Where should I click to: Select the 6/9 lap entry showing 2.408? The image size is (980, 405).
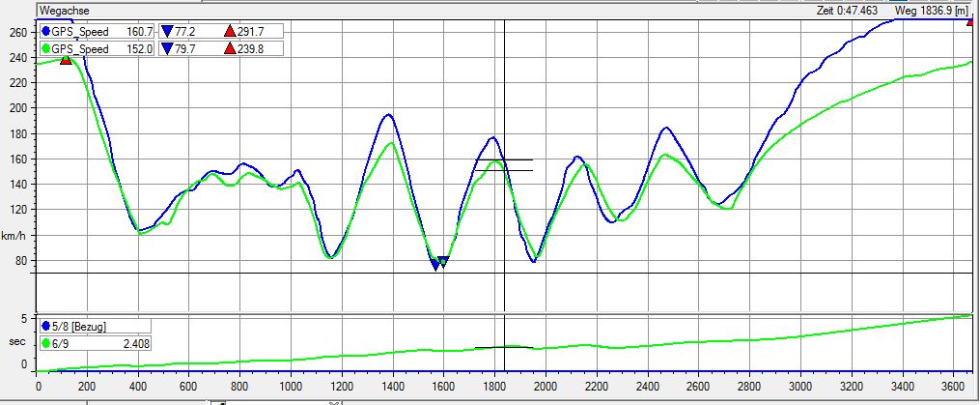pos(95,342)
